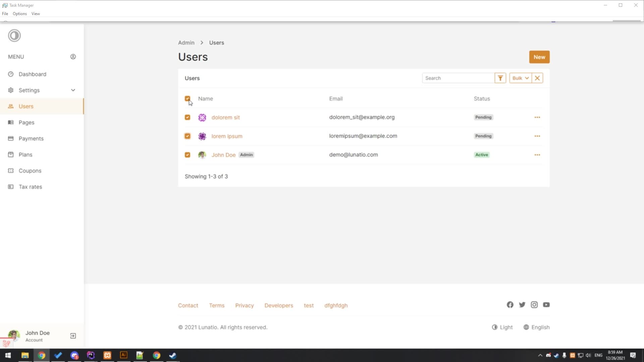The height and width of the screenshot is (362, 644).
Task: Open the Facebook social icon
Action: [510, 305]
